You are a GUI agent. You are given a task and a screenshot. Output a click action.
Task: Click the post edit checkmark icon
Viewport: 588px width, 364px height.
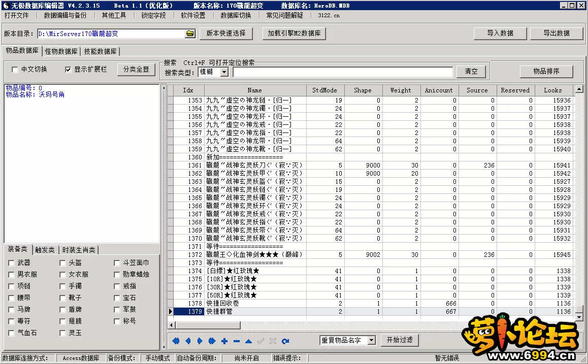pyautogui.click(x=260, y=341)
